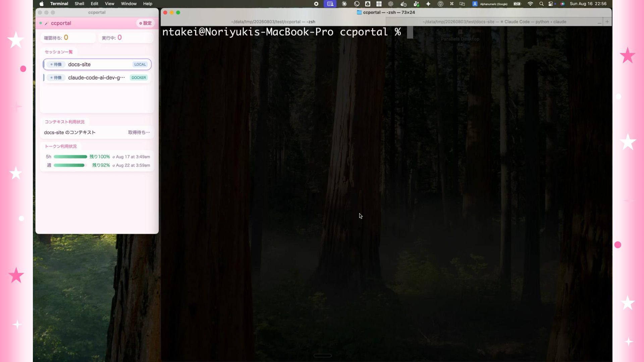Click the Claude starburst menu bar icon
644x362 pixels.
tap(344, 4)
